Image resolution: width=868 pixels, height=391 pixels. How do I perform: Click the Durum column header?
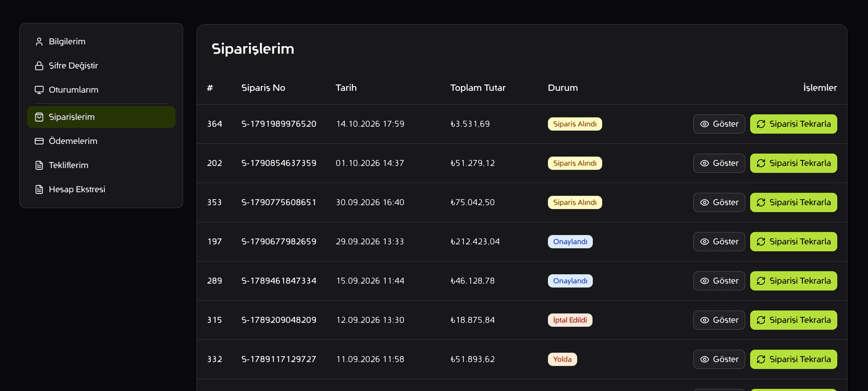[563, 88]
